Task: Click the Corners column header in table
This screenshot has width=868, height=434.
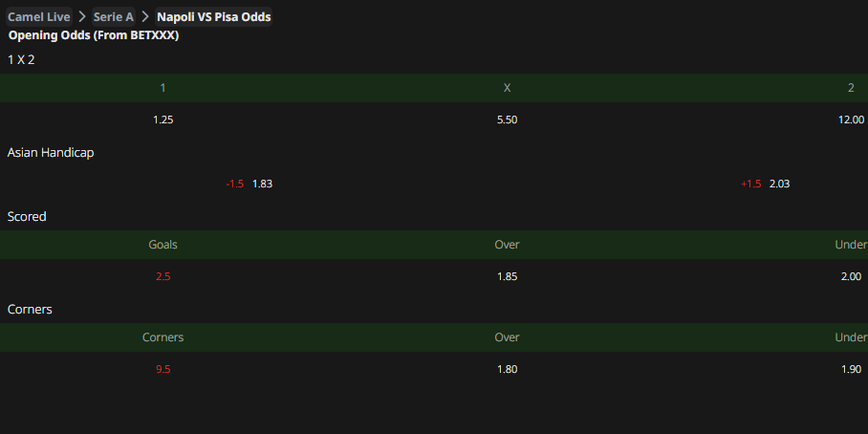Action: point(163,337)
